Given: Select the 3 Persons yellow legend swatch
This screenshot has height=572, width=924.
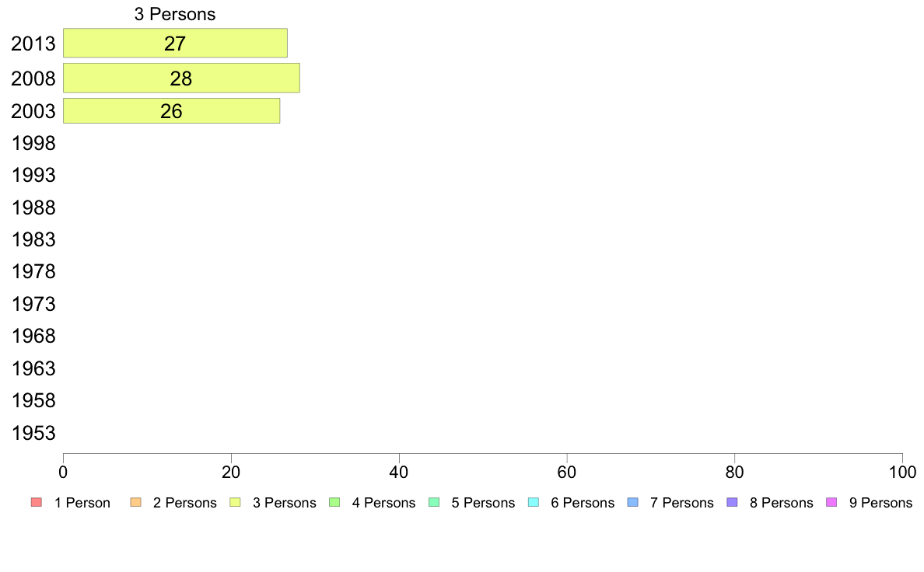Looking at the screenshot, I should point(235,503).
